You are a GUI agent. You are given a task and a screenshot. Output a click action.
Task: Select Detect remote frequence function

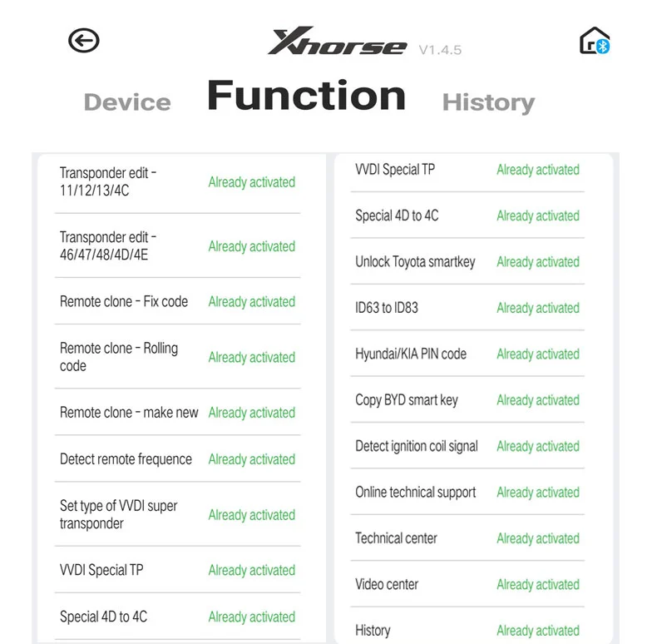click(177, 458)
